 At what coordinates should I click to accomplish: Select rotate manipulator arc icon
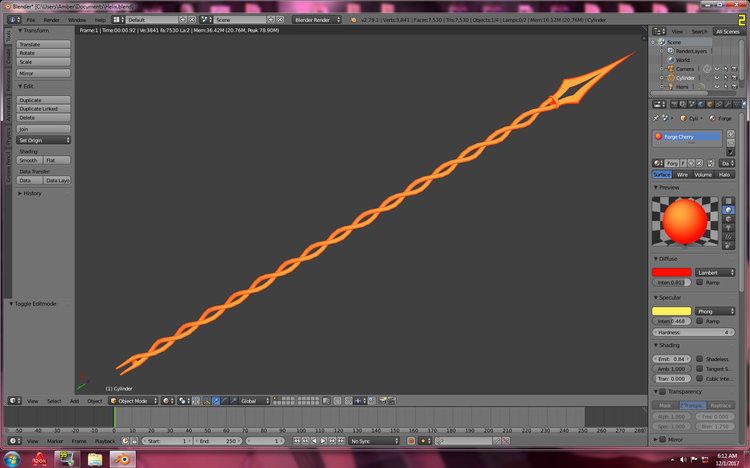(224, 401)
